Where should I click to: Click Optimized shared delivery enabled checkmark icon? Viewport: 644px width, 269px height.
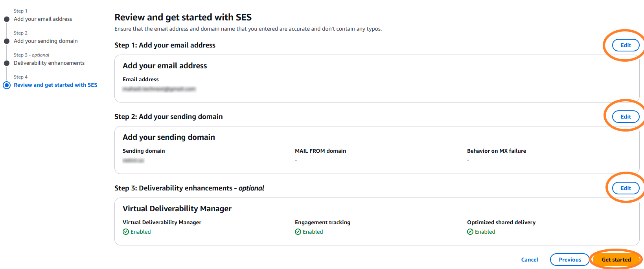coord(470,232)
